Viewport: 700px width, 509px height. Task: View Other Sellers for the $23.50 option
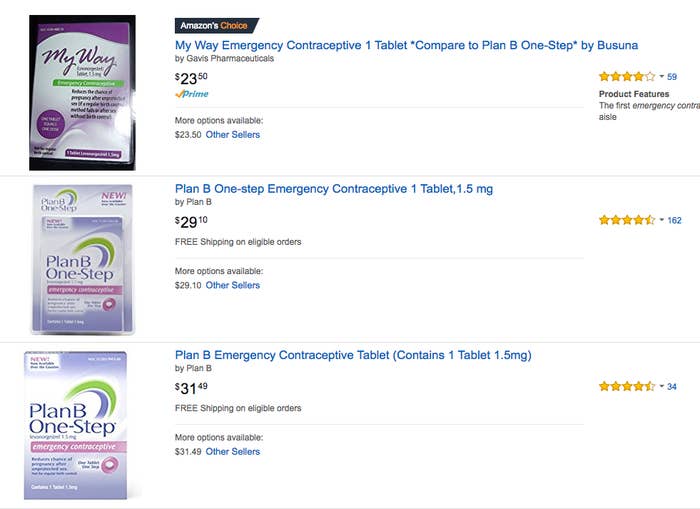[x=233, y=135]
